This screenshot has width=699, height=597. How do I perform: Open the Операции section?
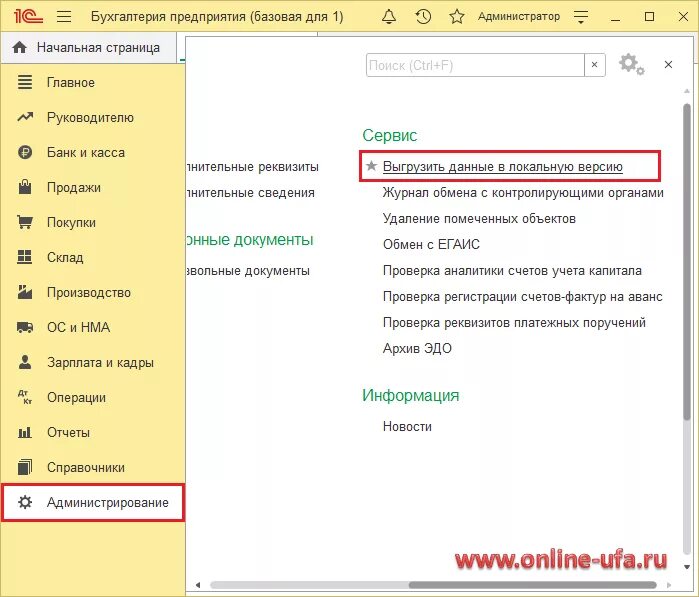pyautogui.click(x=76, y=397)
